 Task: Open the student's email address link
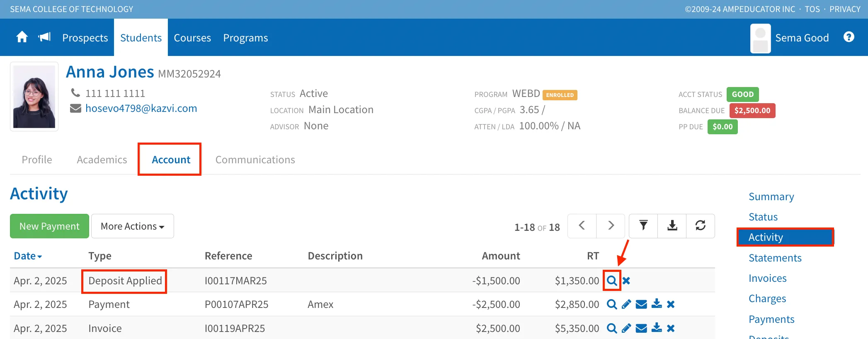141,109
